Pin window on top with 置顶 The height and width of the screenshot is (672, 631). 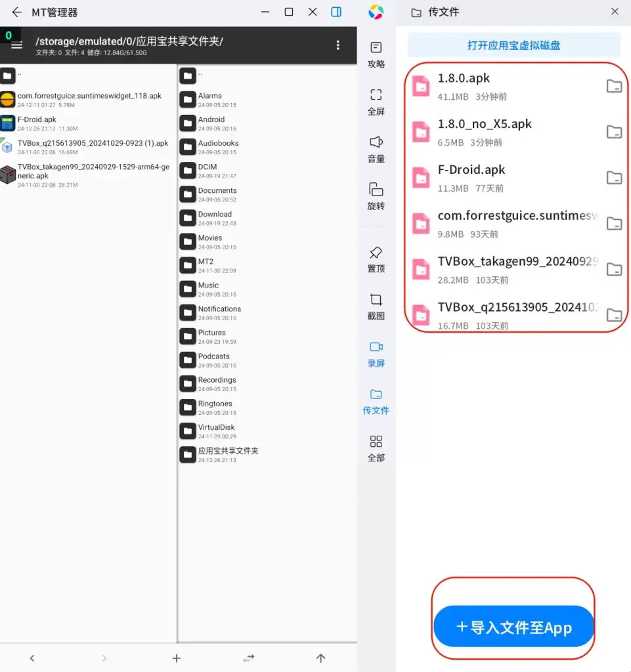click(376, 259)
